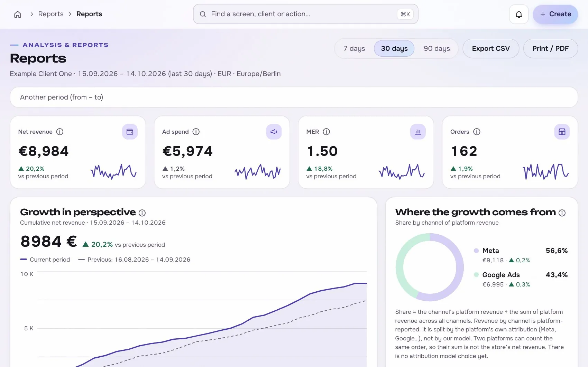Click the 8984 € cumulative total

[49, 241]
